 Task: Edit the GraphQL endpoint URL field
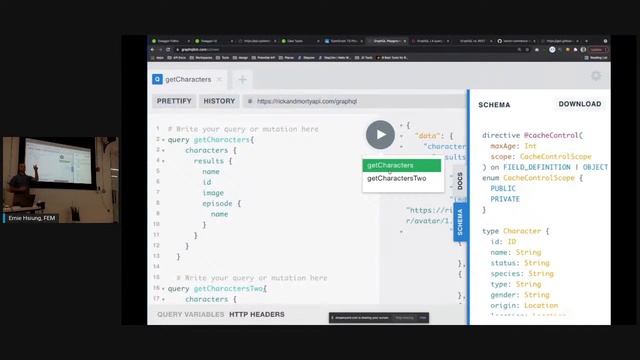point(354,101)
